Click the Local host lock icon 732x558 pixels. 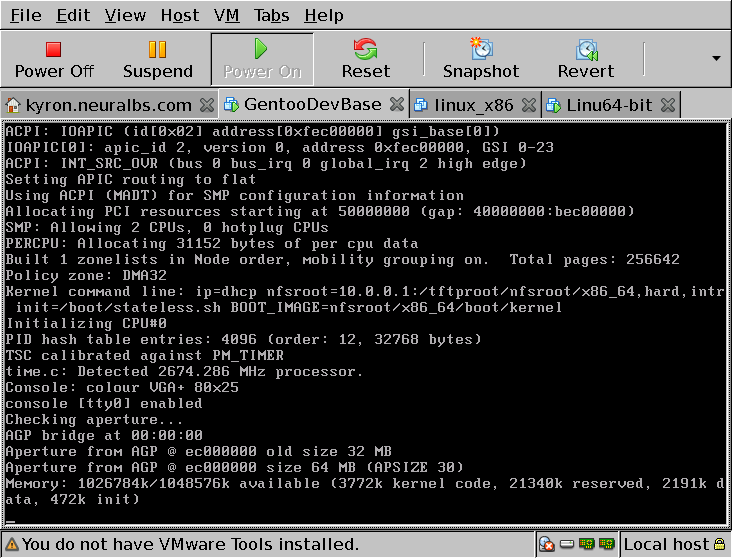pos(720,545)
